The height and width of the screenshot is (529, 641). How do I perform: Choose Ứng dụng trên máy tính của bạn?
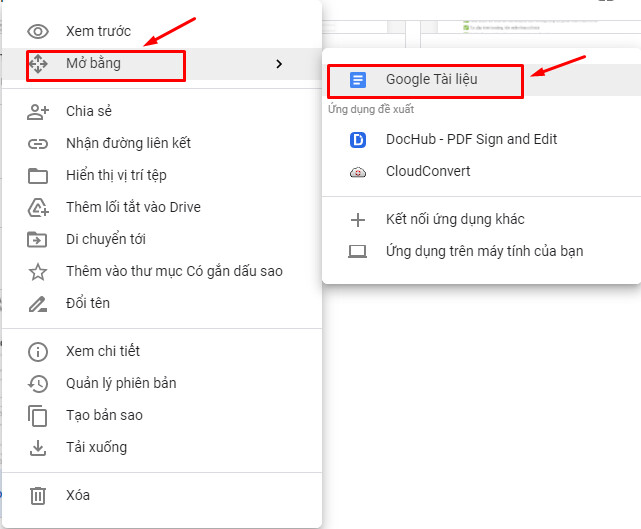[482, 251]
